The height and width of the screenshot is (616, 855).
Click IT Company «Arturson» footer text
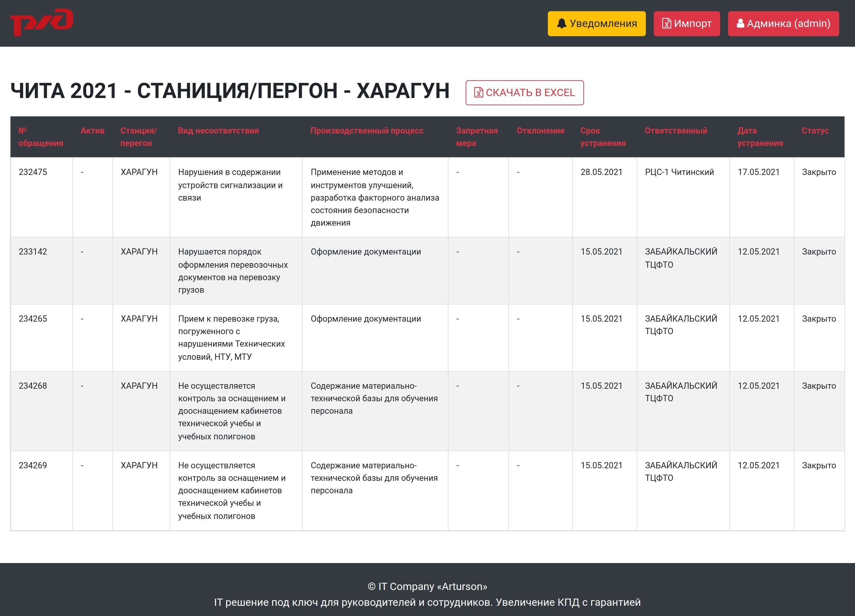[427, 587]
